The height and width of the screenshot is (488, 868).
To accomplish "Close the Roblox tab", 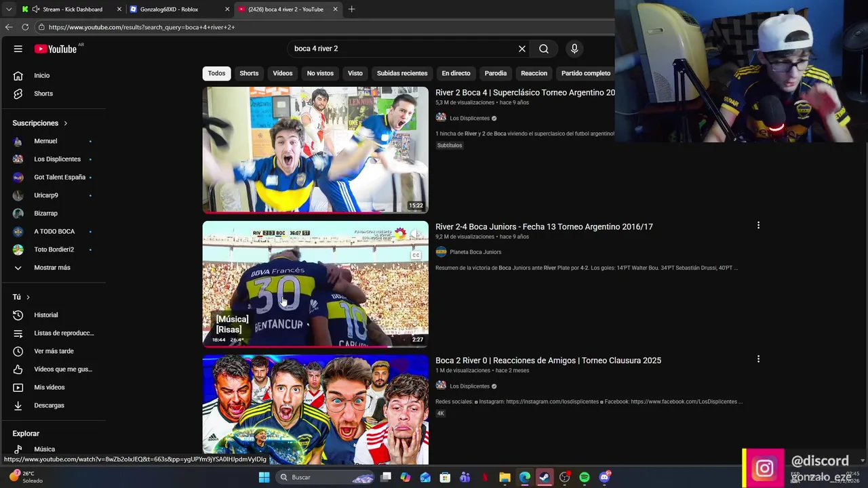I will [x=227, y=9].
